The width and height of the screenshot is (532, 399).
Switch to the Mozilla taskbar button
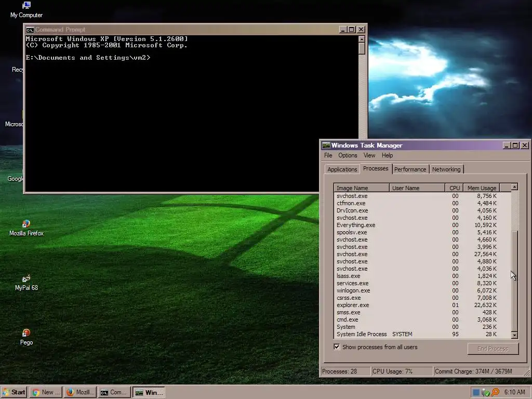click(x=81, y=392)
